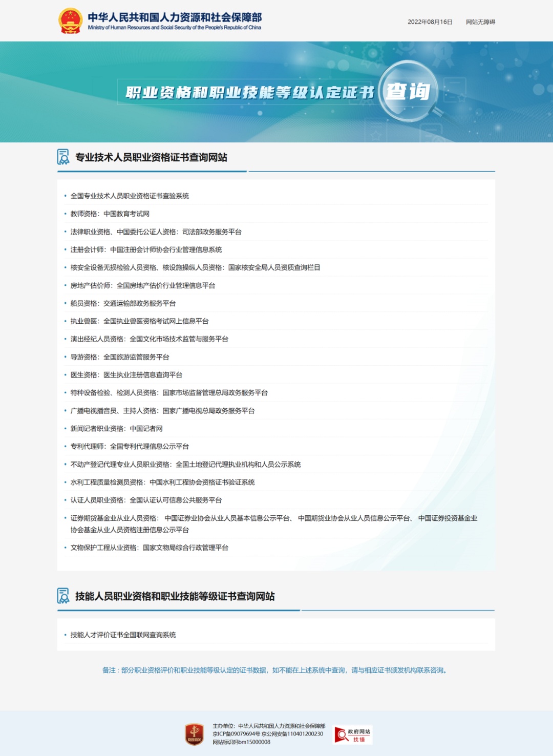This screenshot has height=756, width=553.
Task: Click the certificate icon beside 技能人员职业资格和职业技能等级证书查询网站
Action: coord(63,596)
